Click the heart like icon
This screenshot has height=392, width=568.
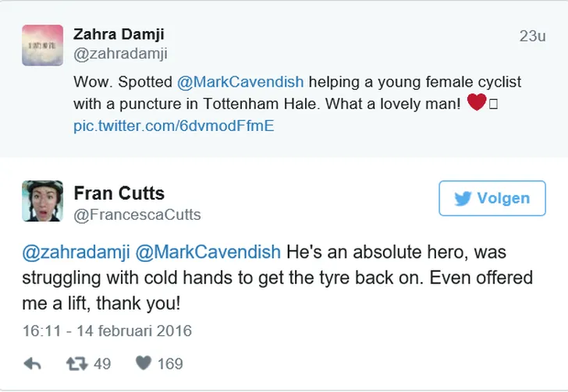pyautogui.click(x=143, y=363)
